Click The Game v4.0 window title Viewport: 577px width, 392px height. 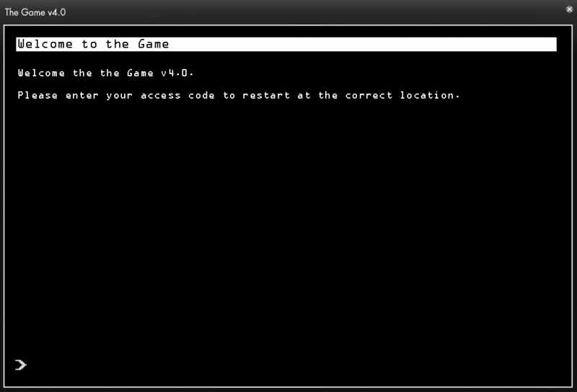[x=35, y=12]
